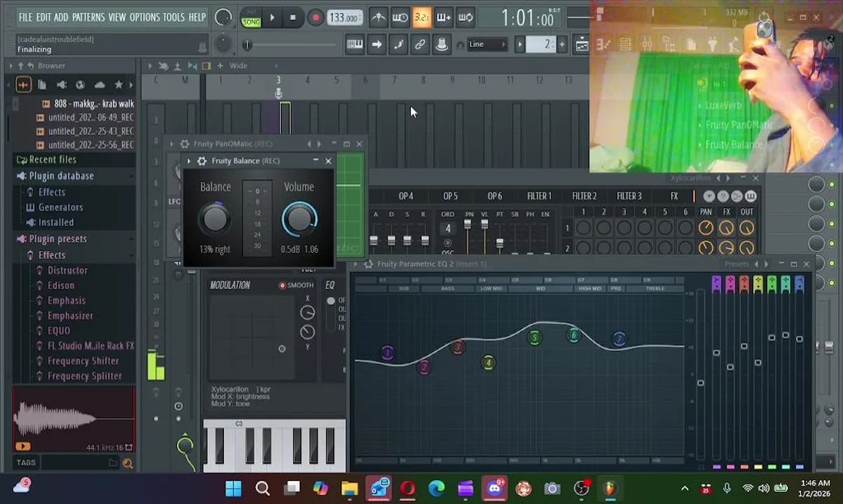Open the PATTERNS menu
The height and width of the screenshot is (504, 843).
88,17
